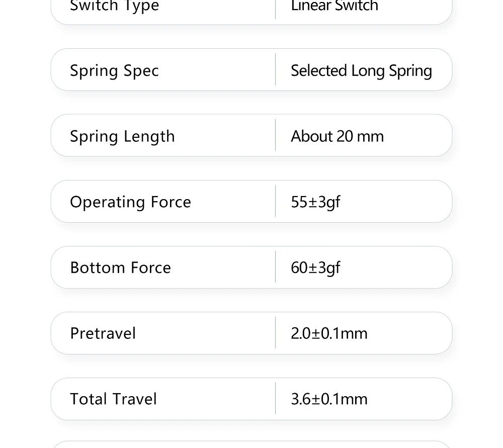Click the "Switch Type" label
Image resolution: width=503 pixels, height=448 pixels.
pyautogui.click(x=114, y=6)
